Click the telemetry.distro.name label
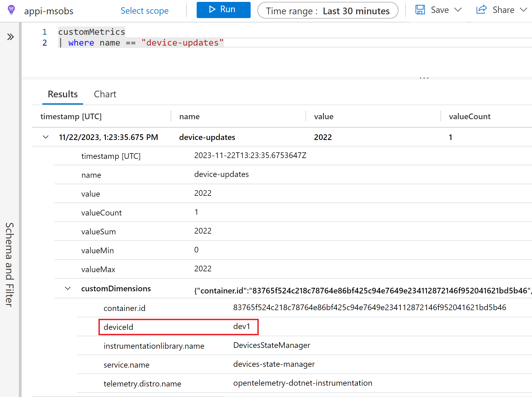The image size is (532, 397). coord(142,384)
